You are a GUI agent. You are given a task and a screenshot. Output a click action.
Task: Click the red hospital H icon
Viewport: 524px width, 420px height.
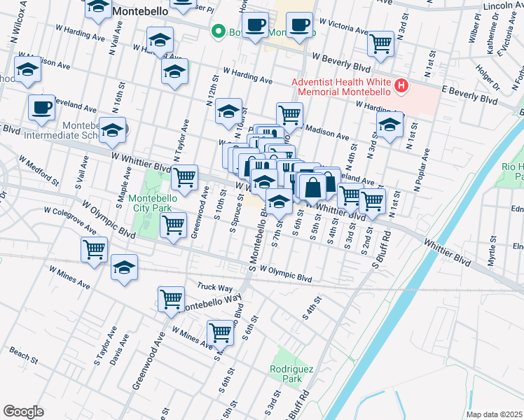coord(401,86)
